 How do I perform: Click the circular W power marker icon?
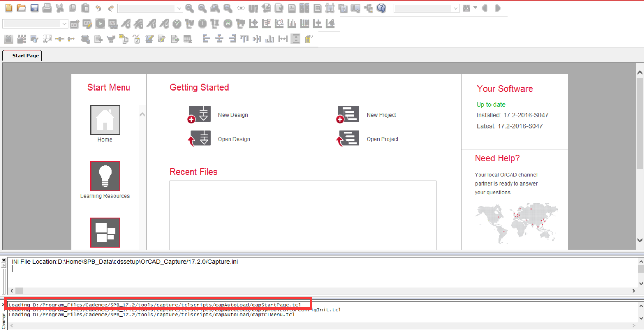click(228, 24)
